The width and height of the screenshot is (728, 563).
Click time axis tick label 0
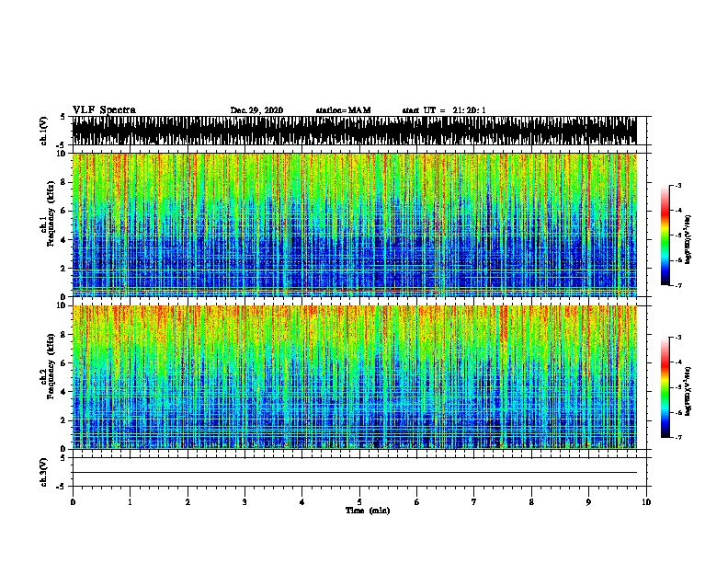click(x=73, y=502)
